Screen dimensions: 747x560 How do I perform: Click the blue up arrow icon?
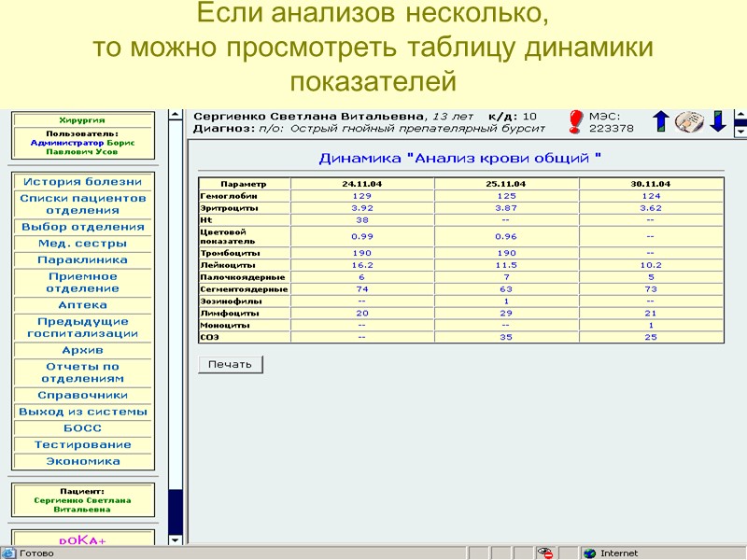pyautogui.click(x=661, y=121)
